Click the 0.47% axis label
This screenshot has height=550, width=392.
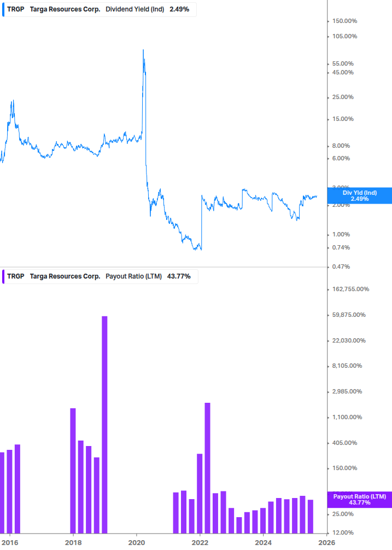click(341, 267)
